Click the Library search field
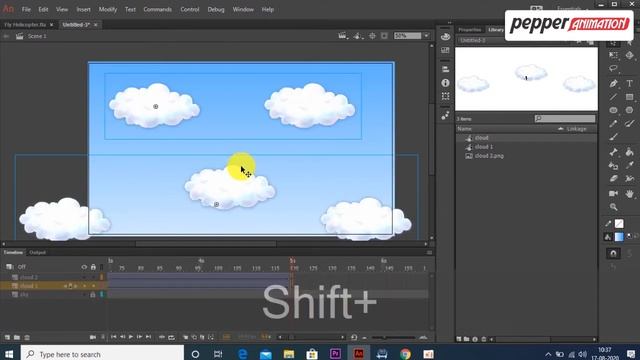The height and width of the screenshot is (360, 640). pyautogui.click(x=565, y=119)
